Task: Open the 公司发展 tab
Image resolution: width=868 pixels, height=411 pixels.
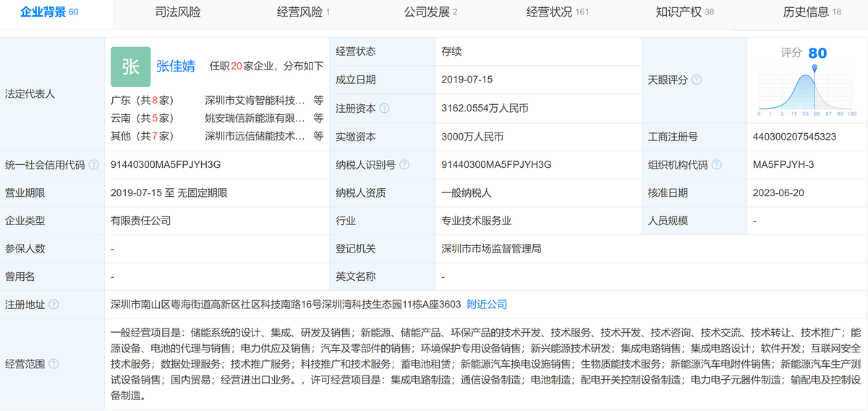Action: 430,12
